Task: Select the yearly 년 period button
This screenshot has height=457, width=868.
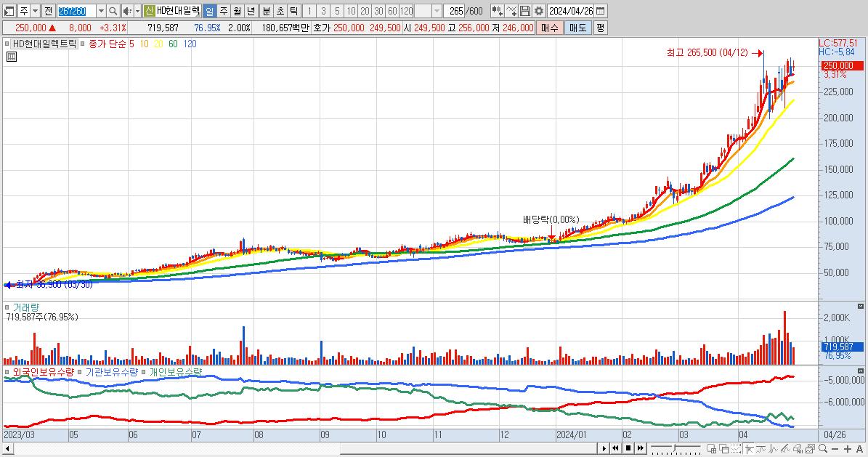Action: click(251, 11)
